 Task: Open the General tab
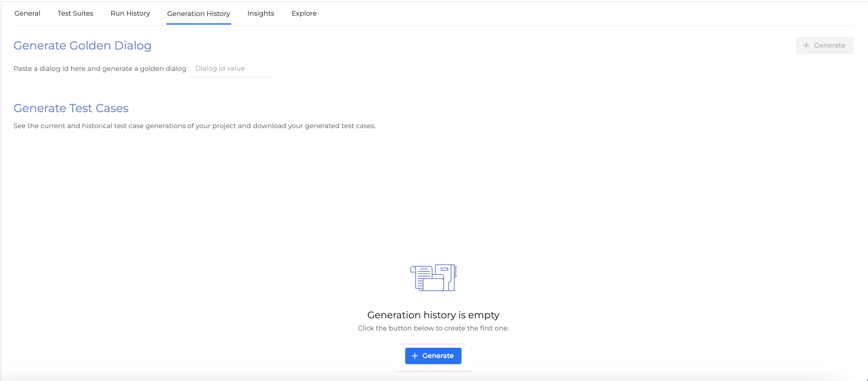27,13
